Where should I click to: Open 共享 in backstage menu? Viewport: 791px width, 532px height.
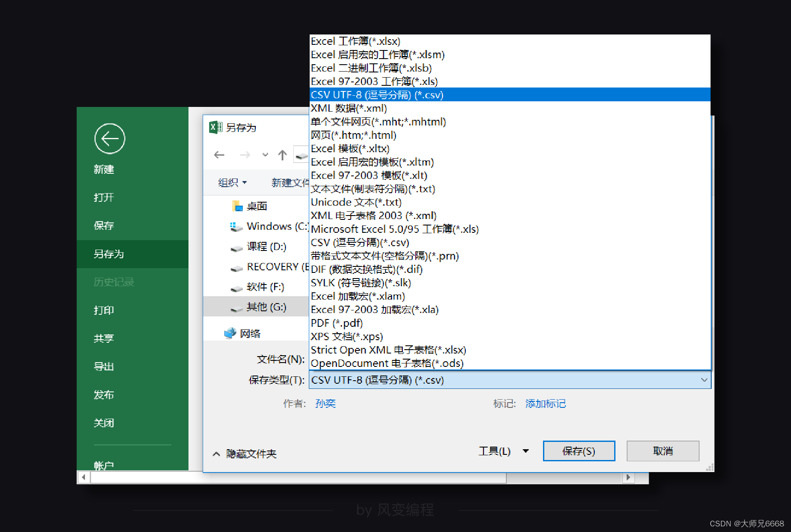[x=104, y=338]
